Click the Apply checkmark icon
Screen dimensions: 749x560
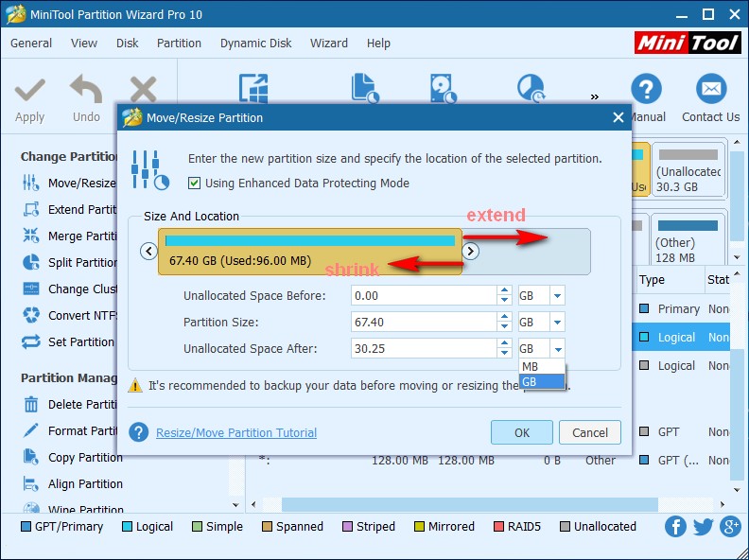pyautogui.click(x=29, y=90)
